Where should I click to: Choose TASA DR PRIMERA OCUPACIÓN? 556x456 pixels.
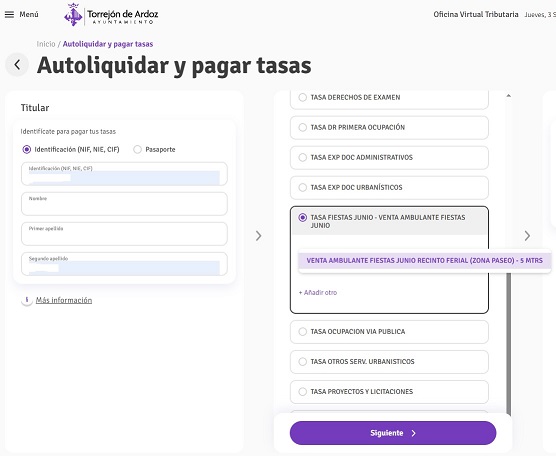pos(389,127)
